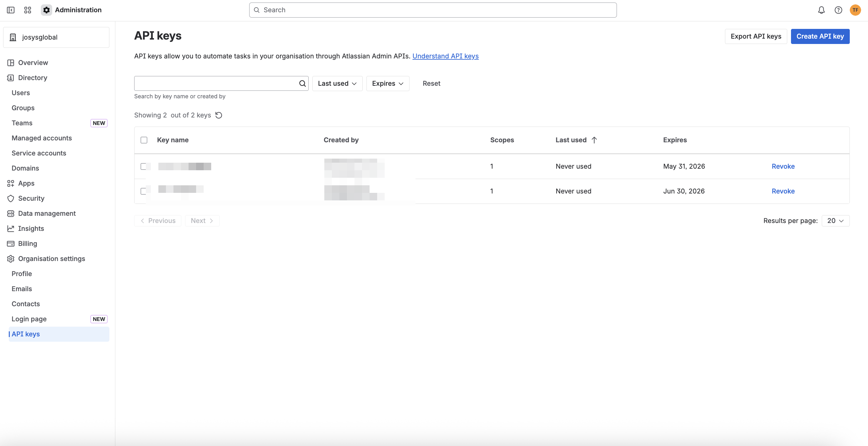
Task: Open the Understand API keys link
Action: (x=445, y=56)
